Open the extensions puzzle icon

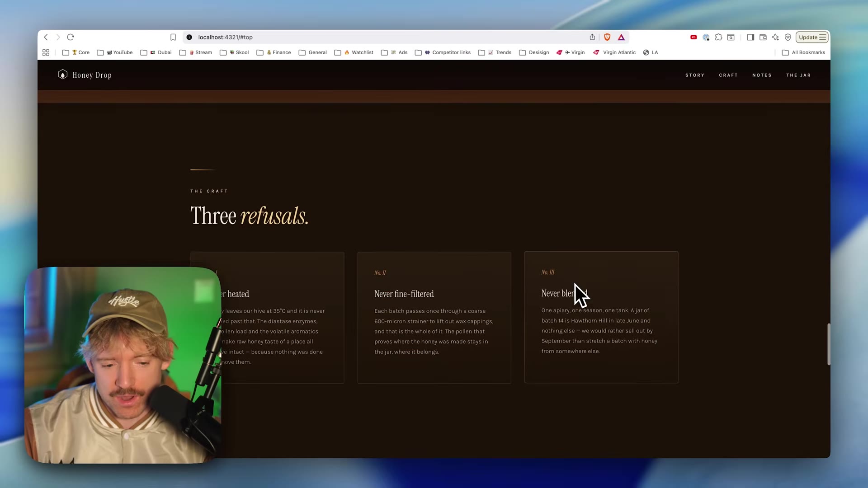[x=718, y=37]
